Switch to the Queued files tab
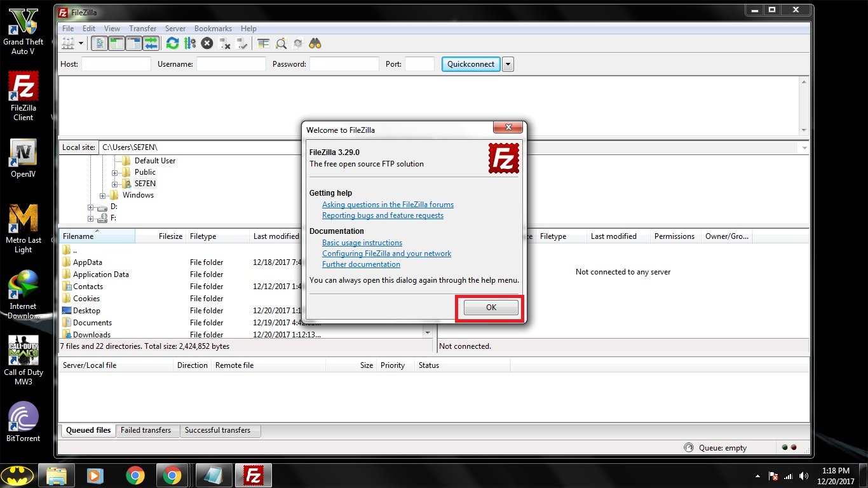The width and height of the screenshot is (868, 488). tap(88, 430)
